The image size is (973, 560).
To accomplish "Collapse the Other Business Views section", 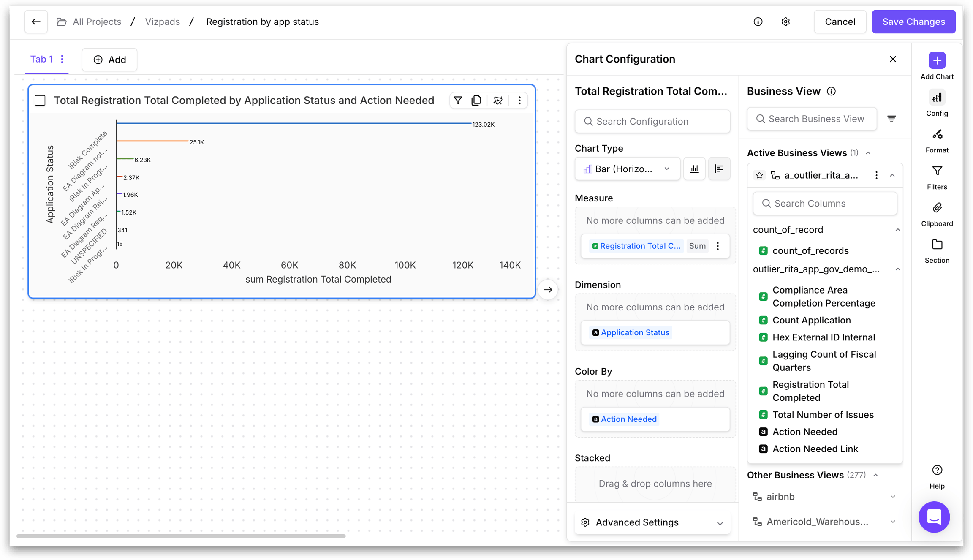I will pyautogui.click(x=876, y=475).
